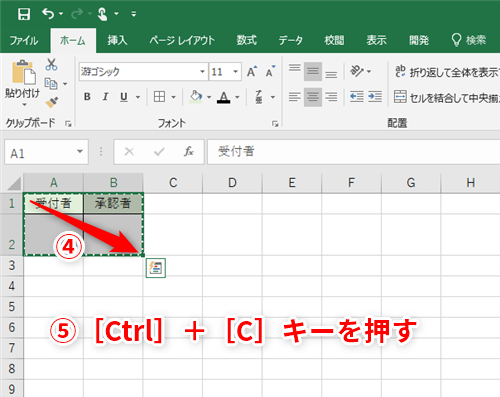Open the Borders dropdown arrow
500x397 pixels.
(x=173, y=97)
